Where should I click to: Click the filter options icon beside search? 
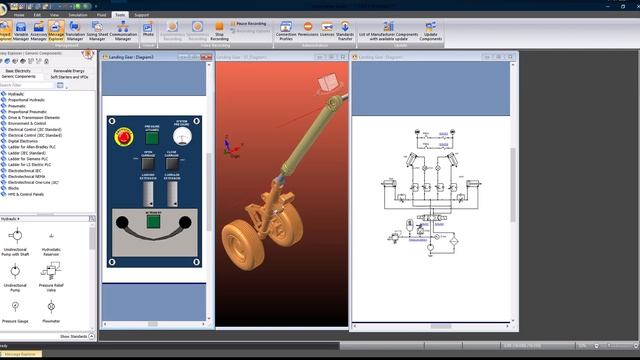[x=60, y=85]
